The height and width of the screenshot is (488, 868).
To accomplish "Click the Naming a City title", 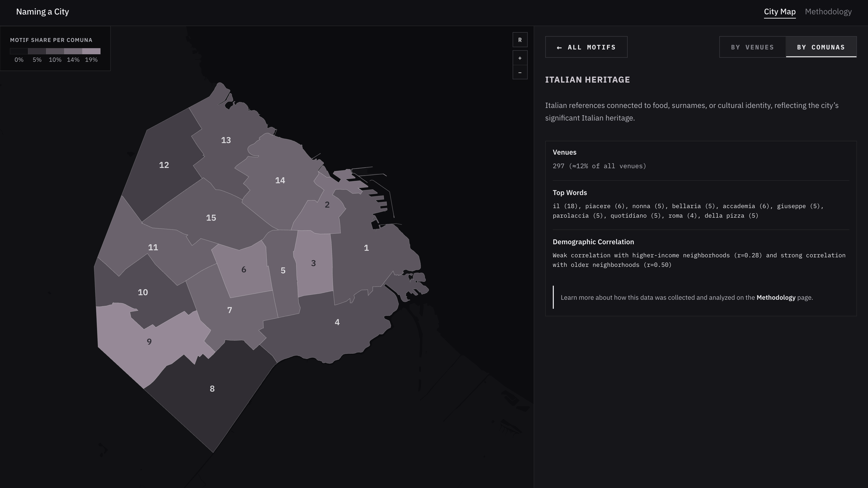I will click(42, 12).
